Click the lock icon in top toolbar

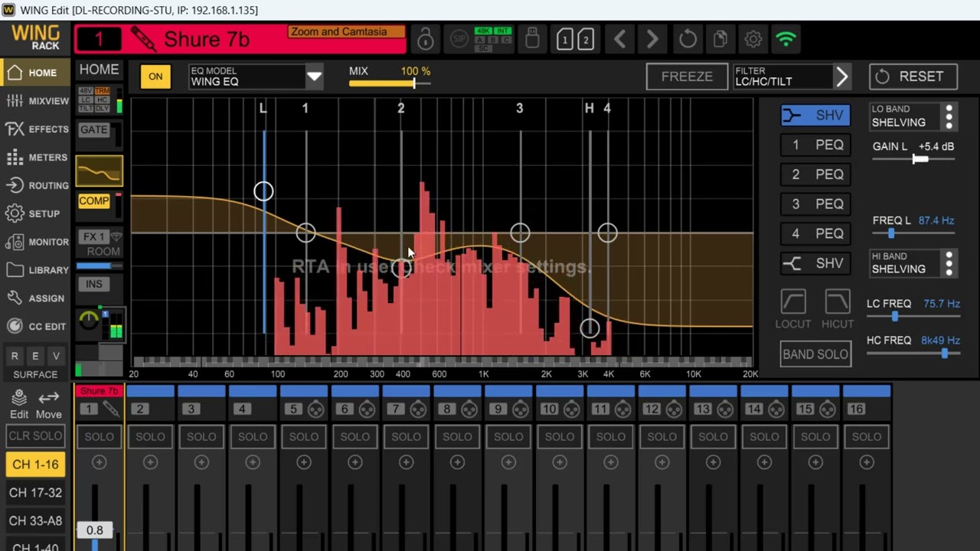pyautogui.click(x=426, y=39)
